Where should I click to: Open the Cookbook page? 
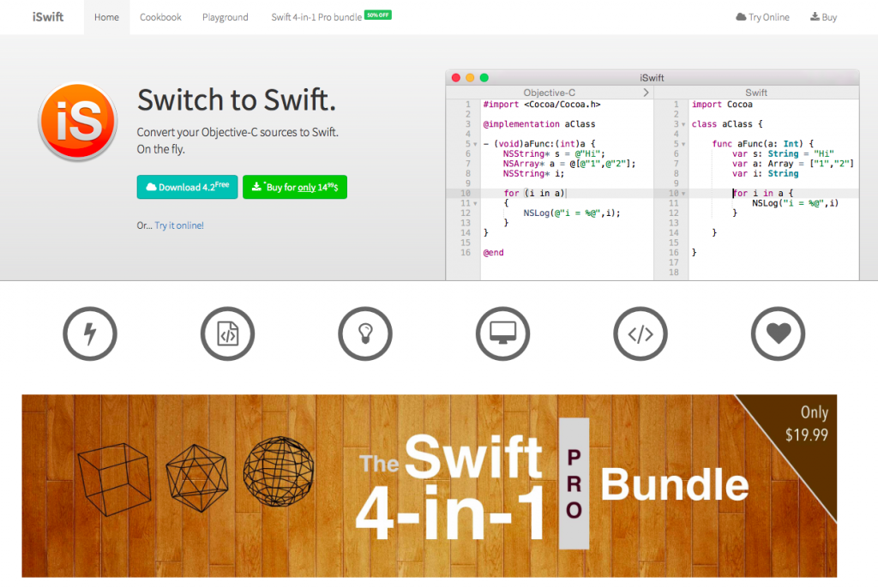point(160,17)
